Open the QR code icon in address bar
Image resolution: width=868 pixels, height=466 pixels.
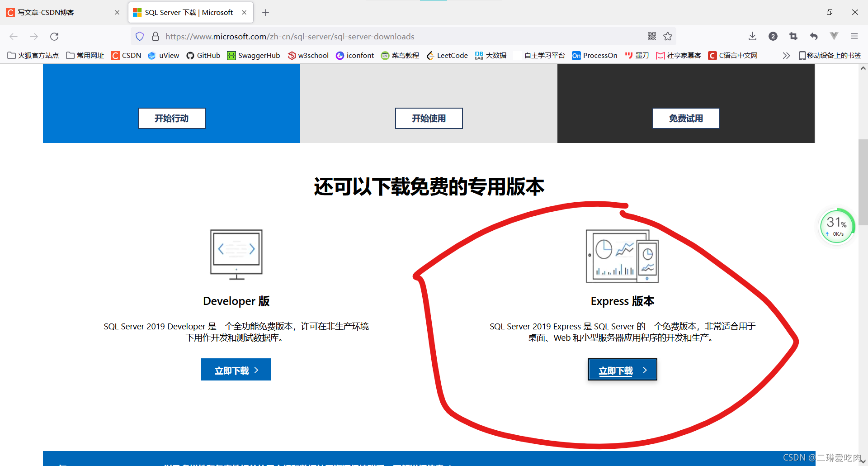point(652,36)
